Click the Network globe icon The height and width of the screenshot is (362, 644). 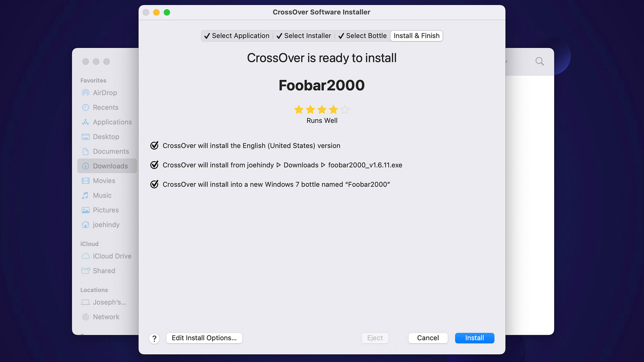[x=86, y=317]
